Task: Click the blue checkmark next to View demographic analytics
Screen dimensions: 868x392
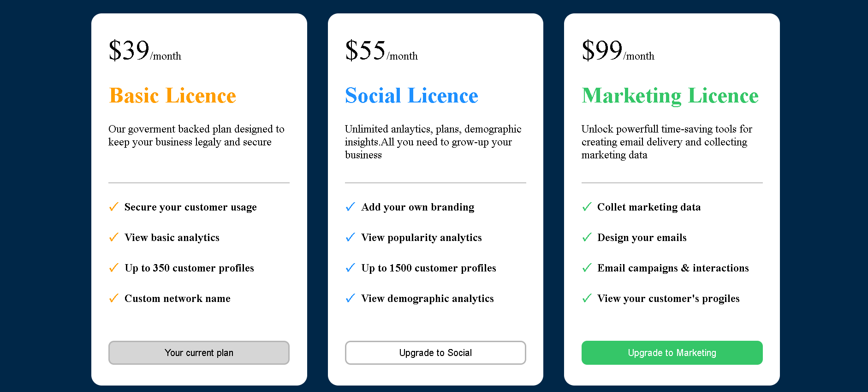Action: coord(350,298)
